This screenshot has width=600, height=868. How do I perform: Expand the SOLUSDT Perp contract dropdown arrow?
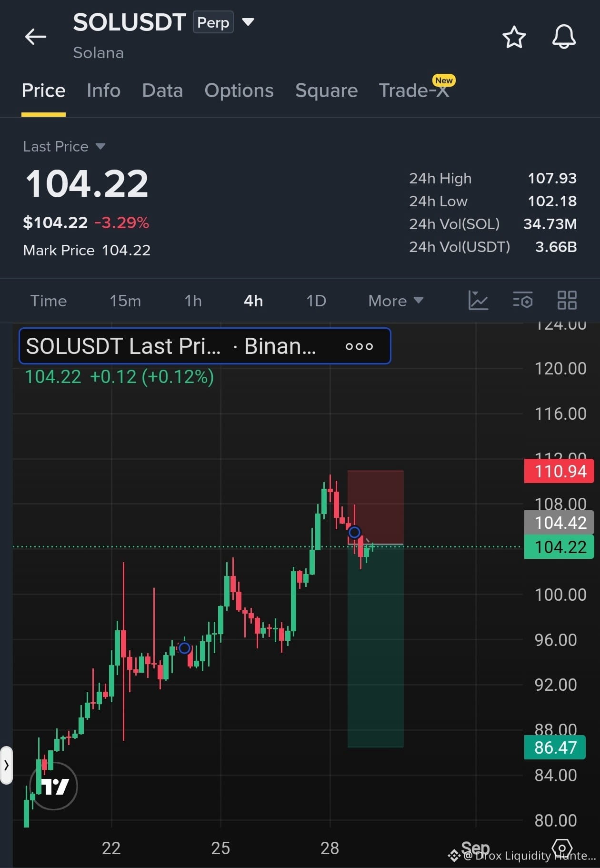[x=248, y=22]
